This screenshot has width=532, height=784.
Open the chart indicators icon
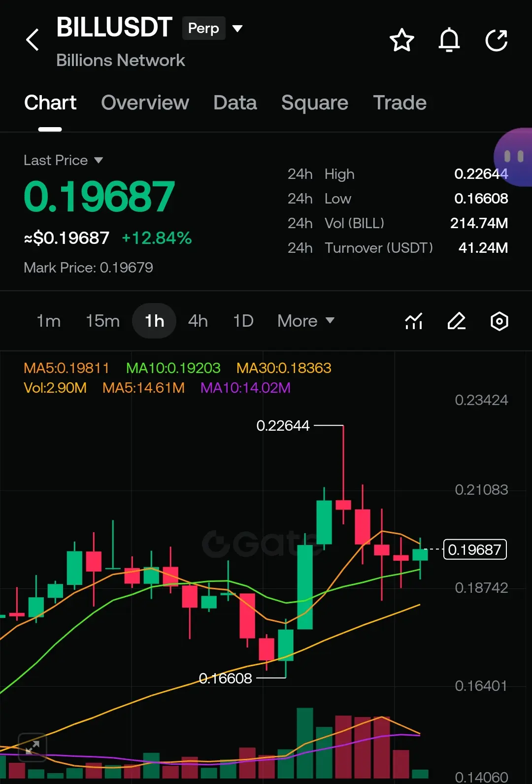(414, 321)
